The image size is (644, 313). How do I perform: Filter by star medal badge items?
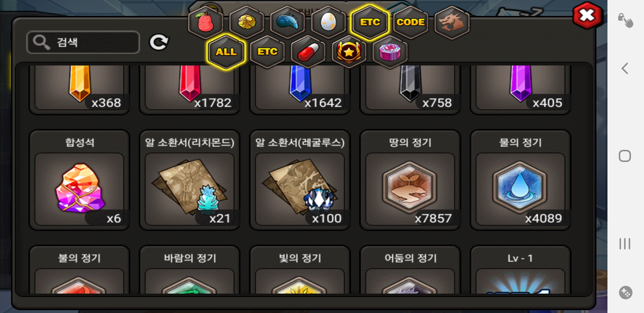point(349,52)
